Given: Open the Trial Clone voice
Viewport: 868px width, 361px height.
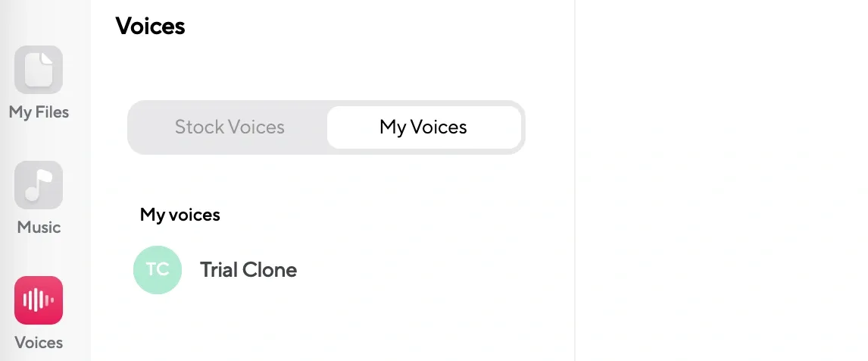Looking at the screenshot, I should click(248, 270).
